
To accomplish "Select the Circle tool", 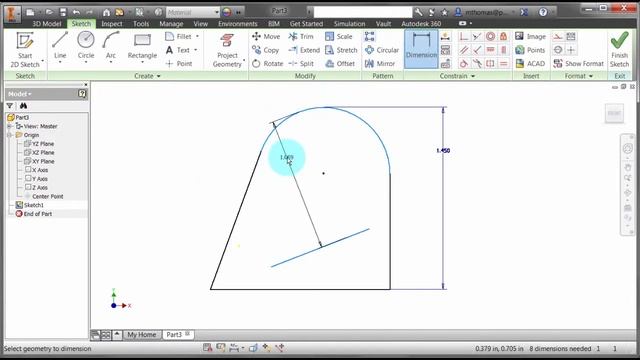I will [86, 46].
